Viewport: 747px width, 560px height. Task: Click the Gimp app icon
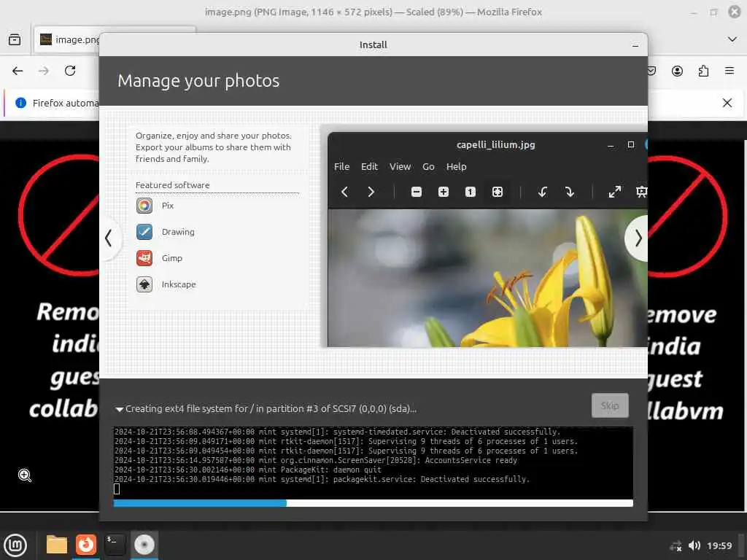[x=144, y=258]
